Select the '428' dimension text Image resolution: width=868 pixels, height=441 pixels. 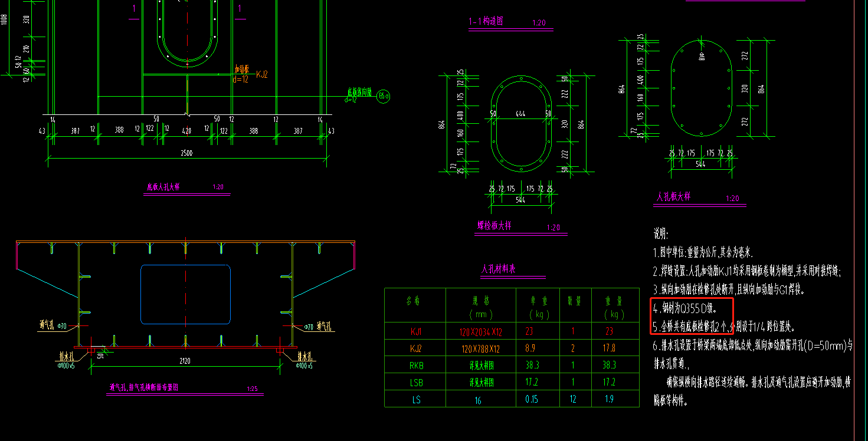pos(186,130)
